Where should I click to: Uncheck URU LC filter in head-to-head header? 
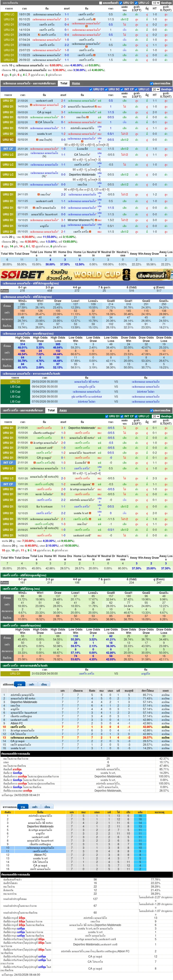pos(137,3)
